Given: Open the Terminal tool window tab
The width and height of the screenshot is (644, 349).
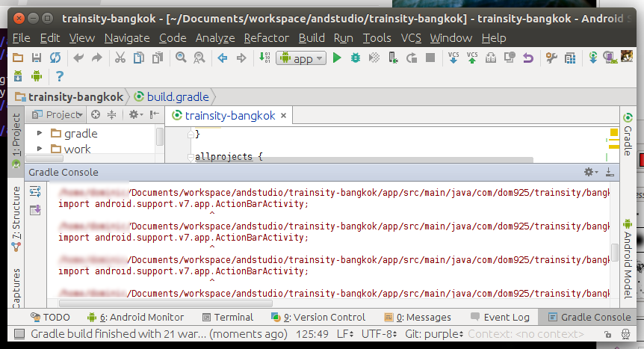Looking at the screenshot, I should click(228, 318).
